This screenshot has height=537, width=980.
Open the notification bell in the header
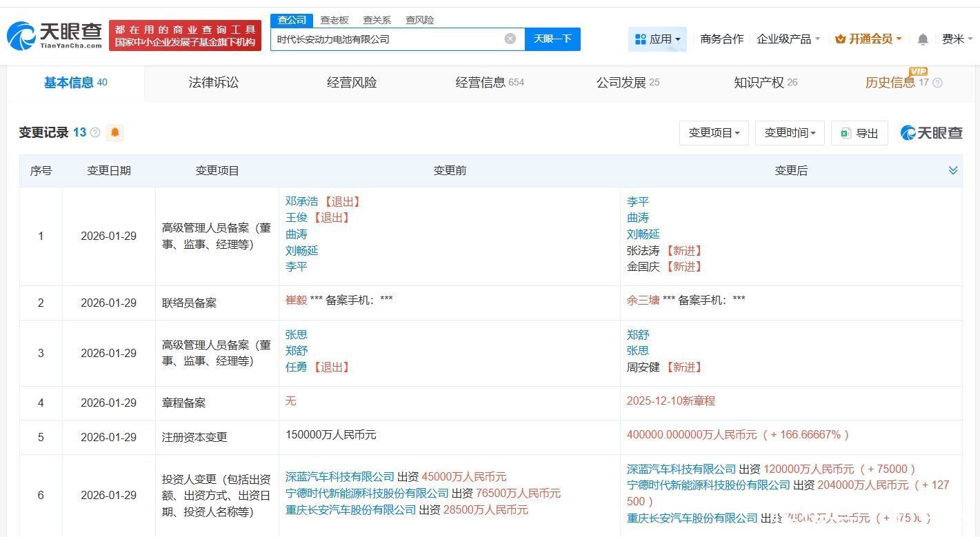pos(923,39)
